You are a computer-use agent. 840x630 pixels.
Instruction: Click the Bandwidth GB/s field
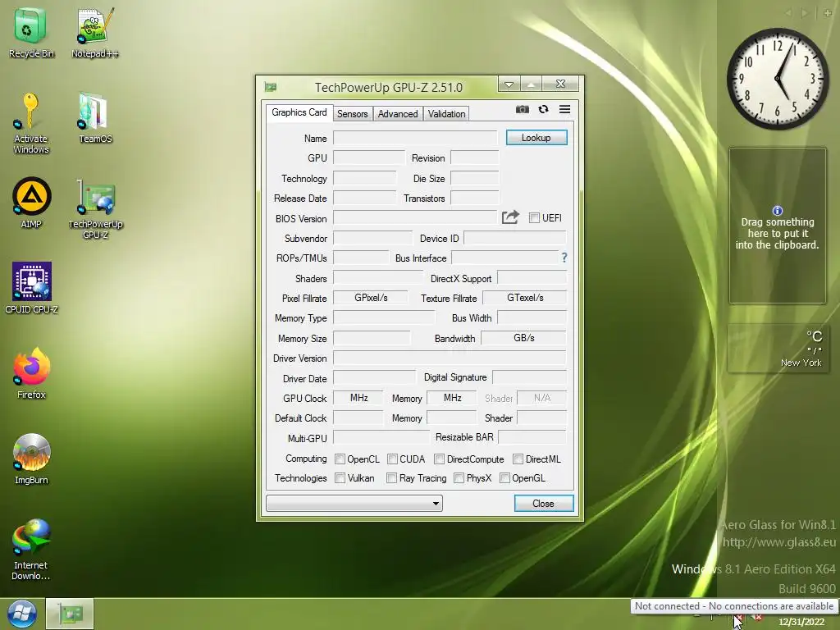523,338
